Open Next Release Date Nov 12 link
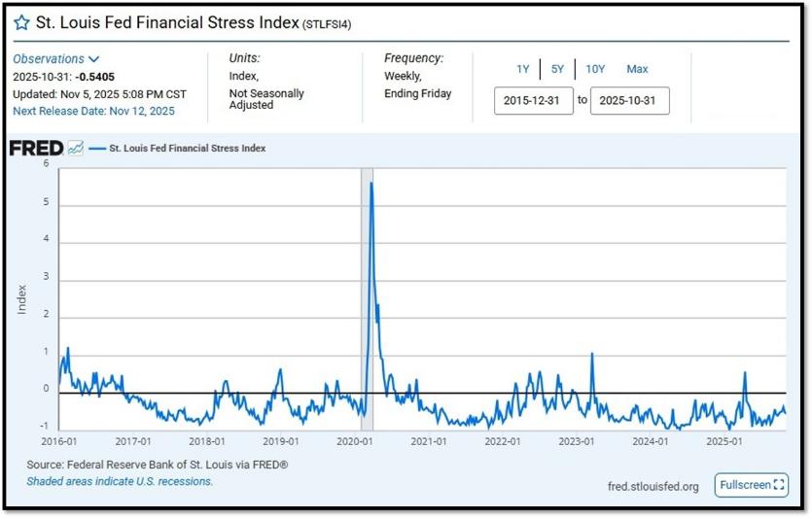 click(93, 111)
